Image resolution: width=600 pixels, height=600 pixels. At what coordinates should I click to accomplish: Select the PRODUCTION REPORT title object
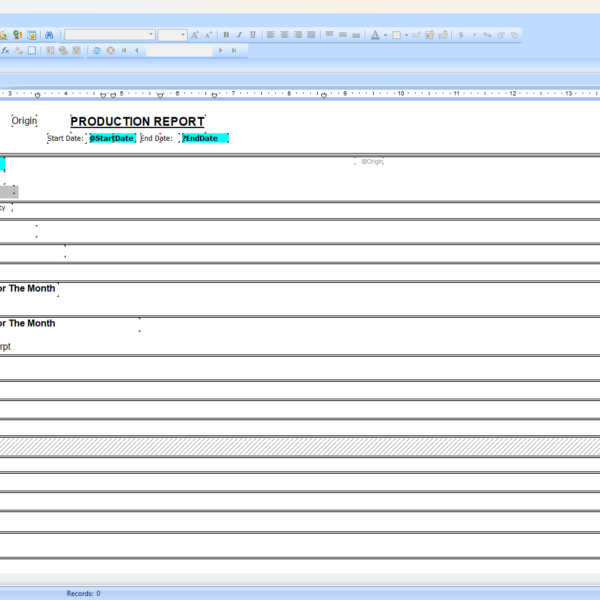[138, 121]
